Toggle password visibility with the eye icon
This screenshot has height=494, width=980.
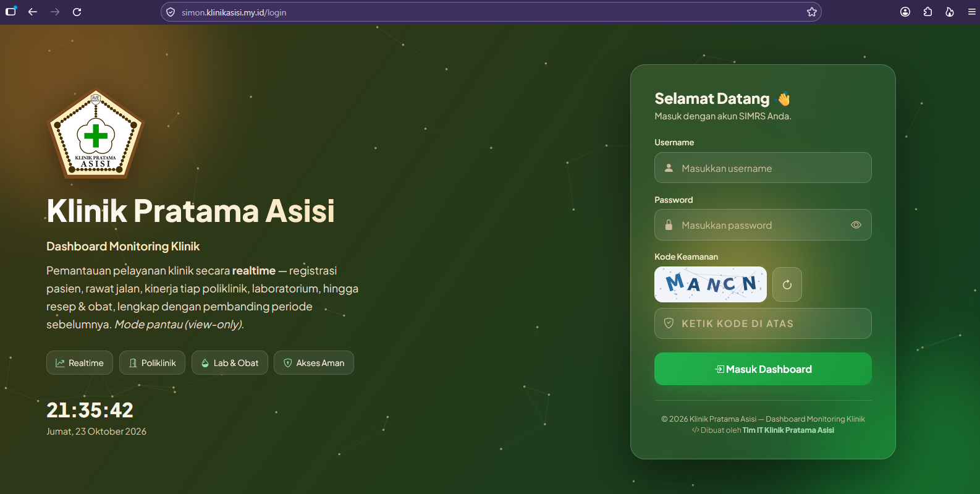coord(856,225)
